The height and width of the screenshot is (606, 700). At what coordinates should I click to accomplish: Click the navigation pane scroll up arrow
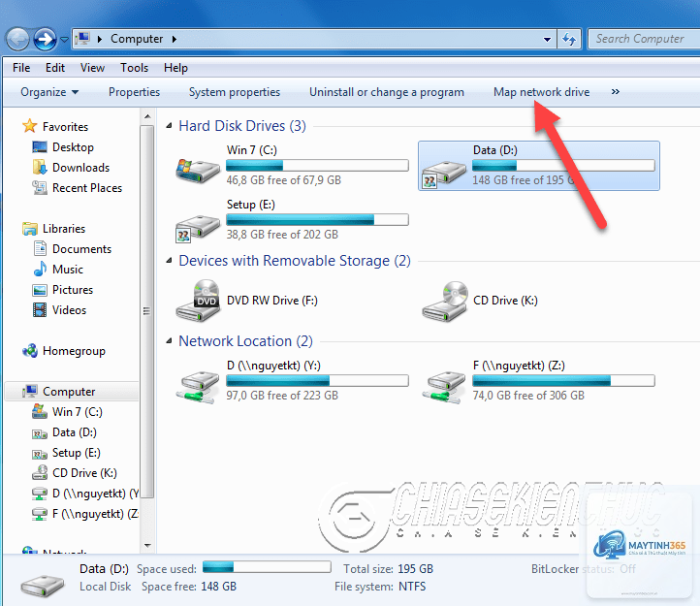point(147,116)
